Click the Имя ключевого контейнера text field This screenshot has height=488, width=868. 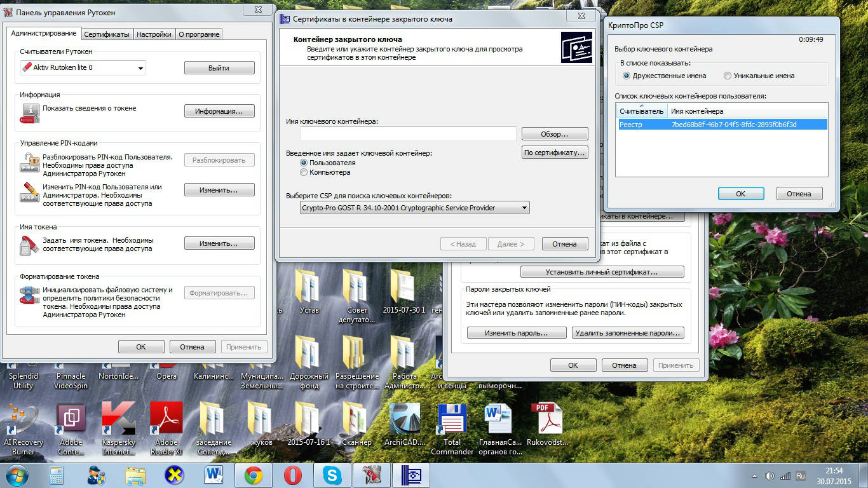[408, 134]
